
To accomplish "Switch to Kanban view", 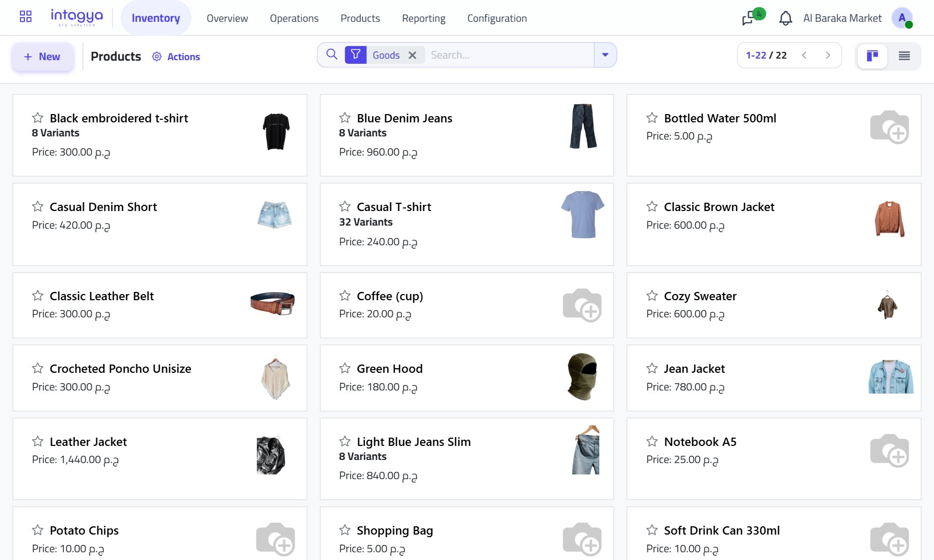I will coord(872,55).
